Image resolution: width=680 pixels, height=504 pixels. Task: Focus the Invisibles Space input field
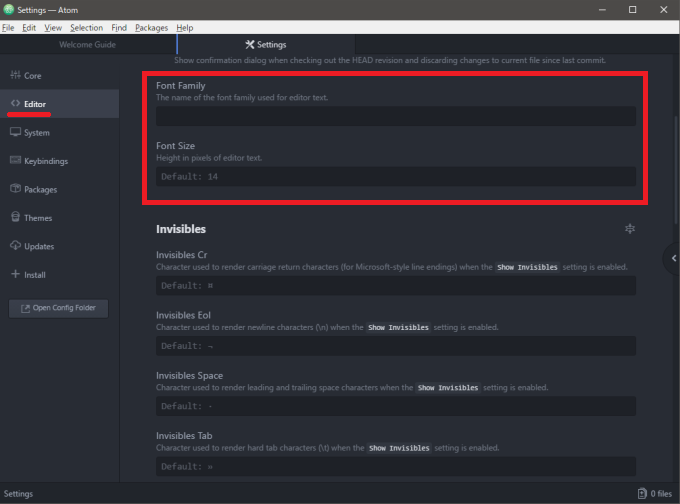click(x=396, y=406)
